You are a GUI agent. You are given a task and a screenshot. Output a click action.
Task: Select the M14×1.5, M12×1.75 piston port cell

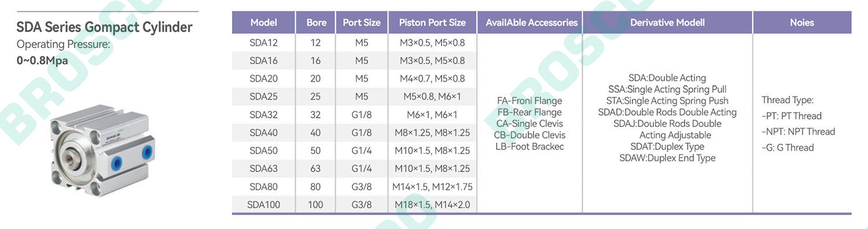432,187
